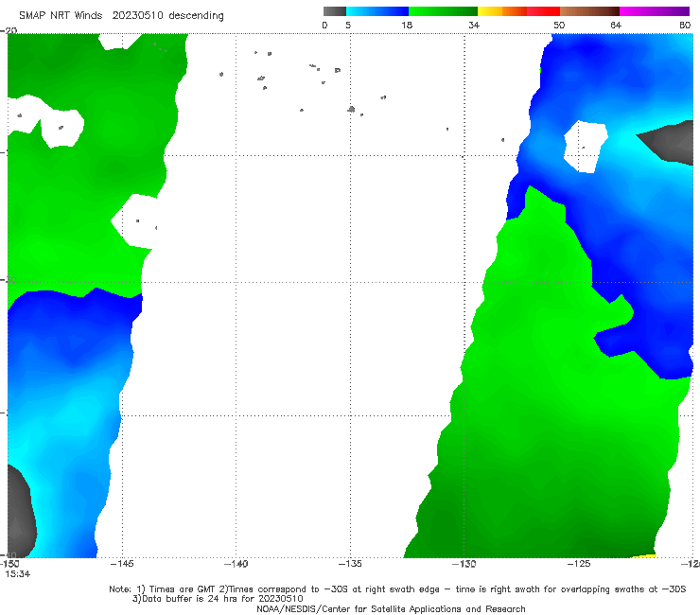700x615 pixels.
Task: Click the brown segment of the color bar
Action: pos(589,11)
